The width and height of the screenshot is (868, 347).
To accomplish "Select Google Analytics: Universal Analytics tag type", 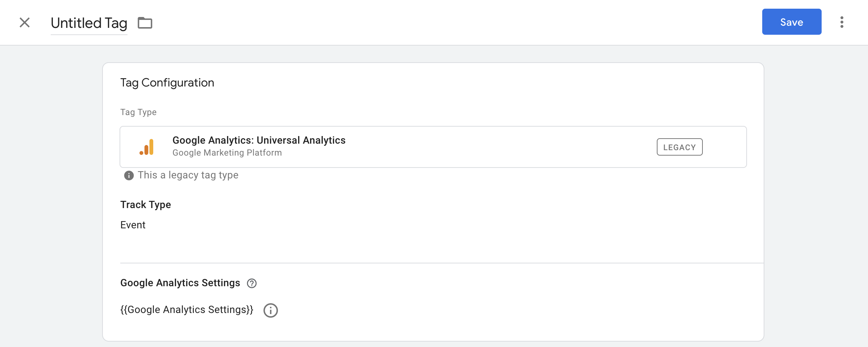I will click(x=259, y=140).
